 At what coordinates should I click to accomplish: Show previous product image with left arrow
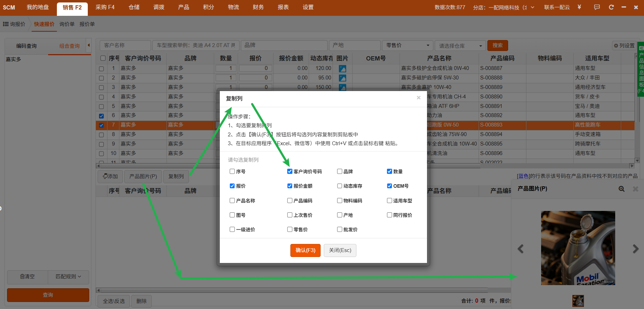[x=521, y=249]
